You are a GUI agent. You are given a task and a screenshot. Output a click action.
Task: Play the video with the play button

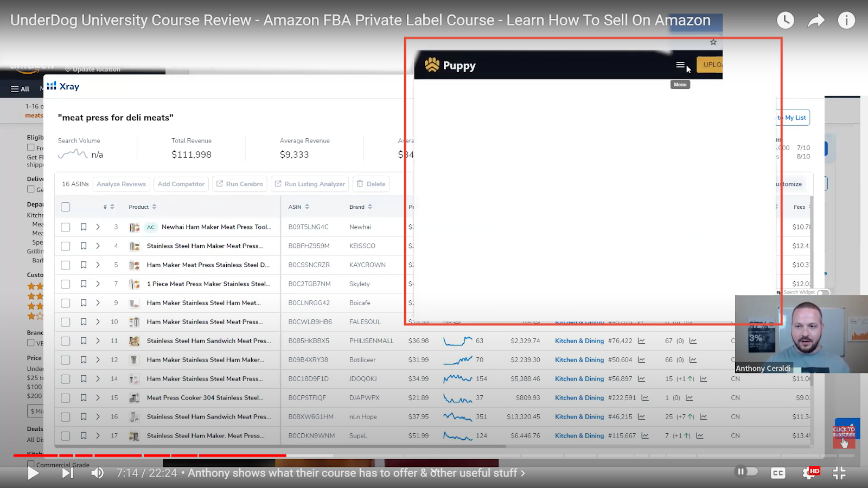[x=33, y=473]
